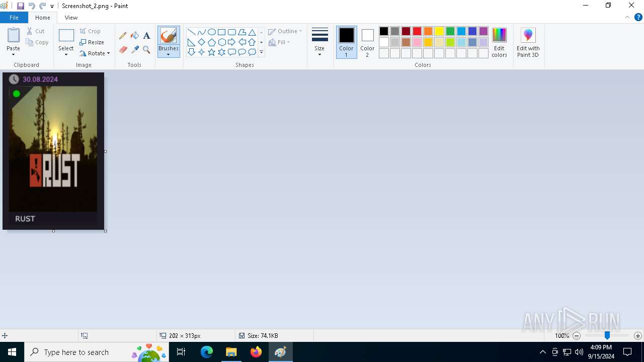Image resolution: width=644 pixels, height=362 pixels.
Task: Choose the green color swatch
Action: click(450, 31)
